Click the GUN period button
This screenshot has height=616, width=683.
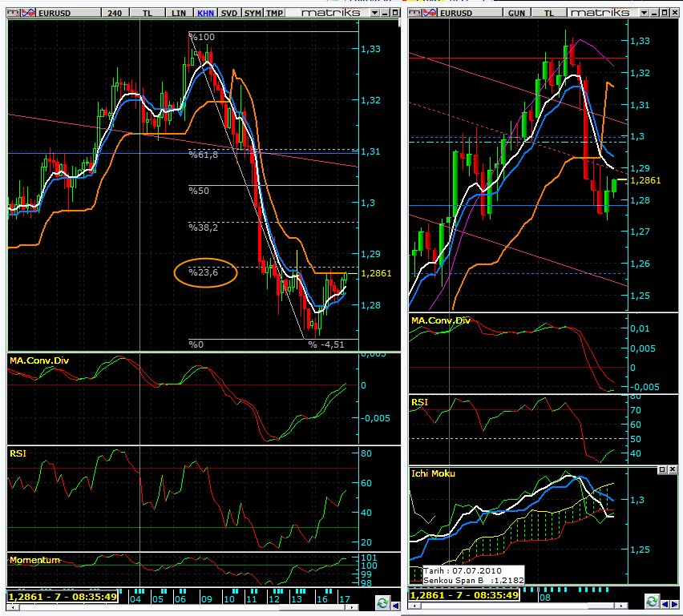(x=515, y=14)
